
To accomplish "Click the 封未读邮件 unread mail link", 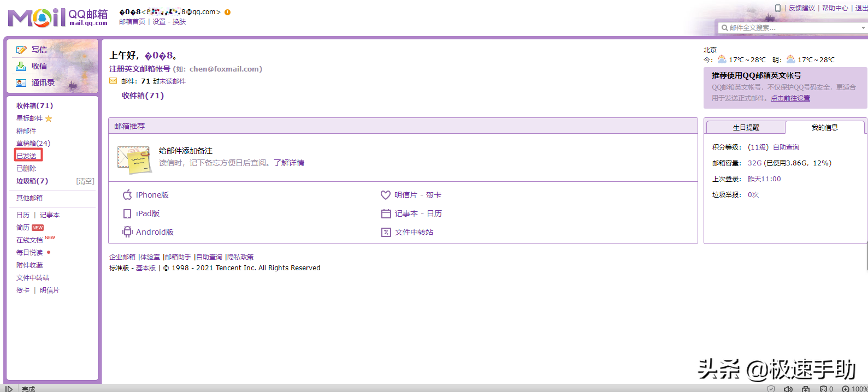I will tap(169, 81).
